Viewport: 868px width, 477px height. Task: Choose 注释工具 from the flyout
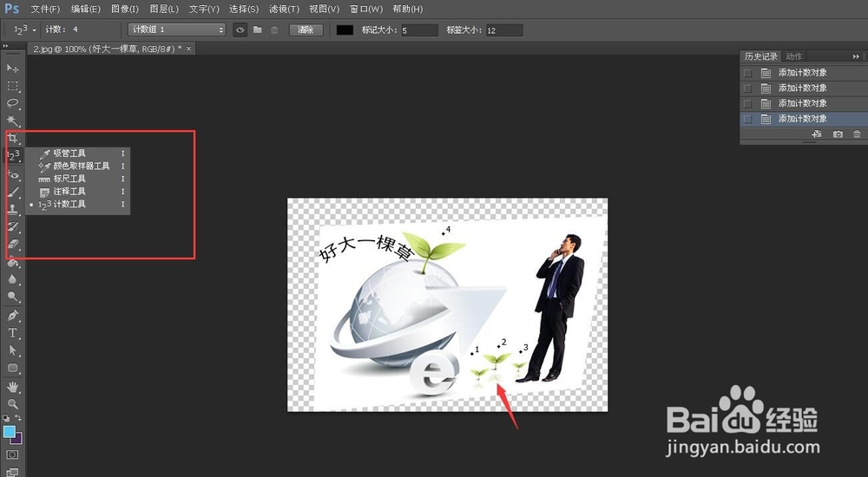tap(77, 192)
